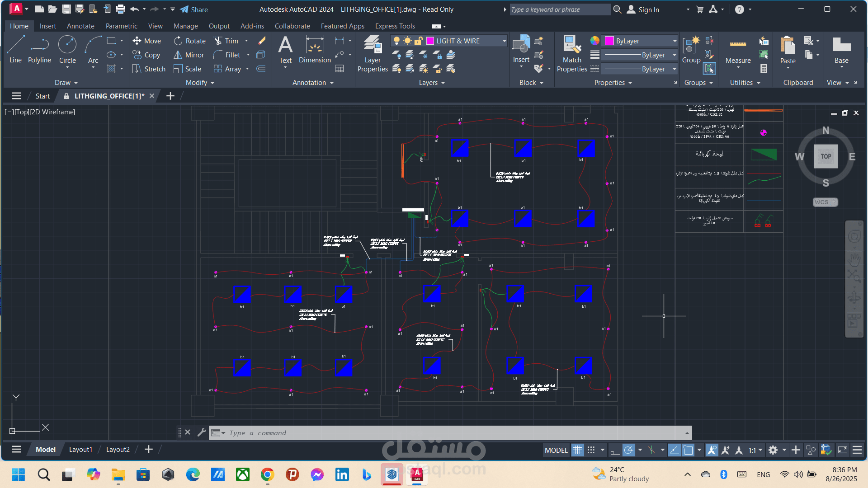Open the LIGHT & WIRE layer dropdown
The image size is (868, 488).
(x=504, y=41)
